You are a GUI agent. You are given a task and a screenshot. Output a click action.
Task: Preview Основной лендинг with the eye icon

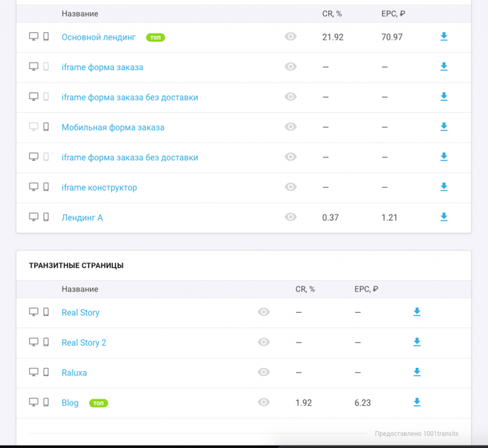[291, 37]
